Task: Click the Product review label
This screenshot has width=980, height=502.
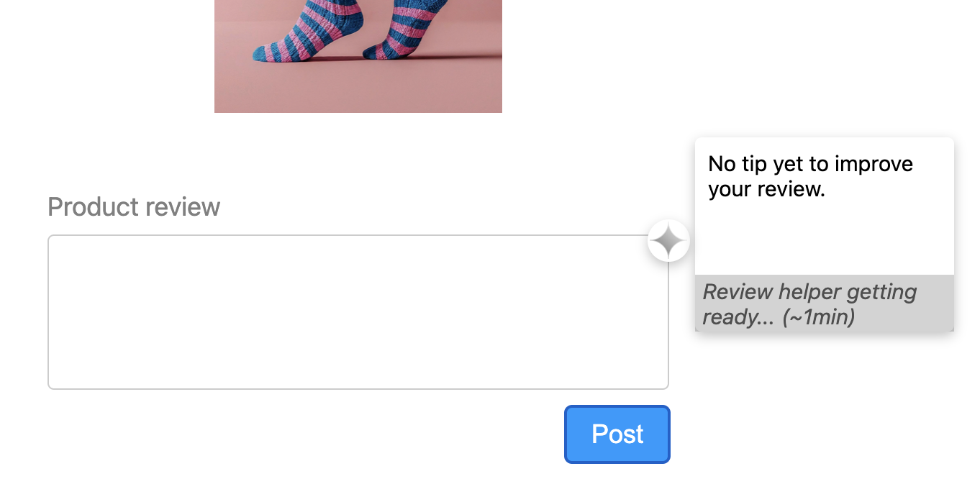Action: tap(134, 207)
